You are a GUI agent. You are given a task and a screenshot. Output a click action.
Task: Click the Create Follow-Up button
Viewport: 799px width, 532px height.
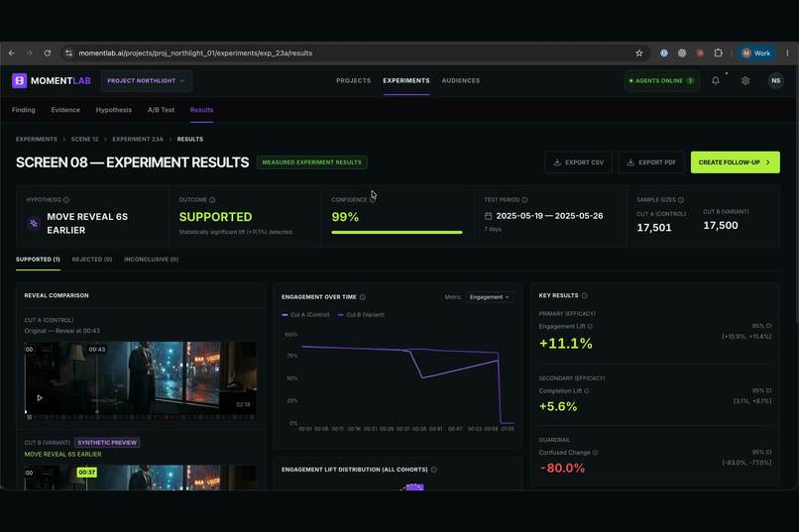coord(735,162)
